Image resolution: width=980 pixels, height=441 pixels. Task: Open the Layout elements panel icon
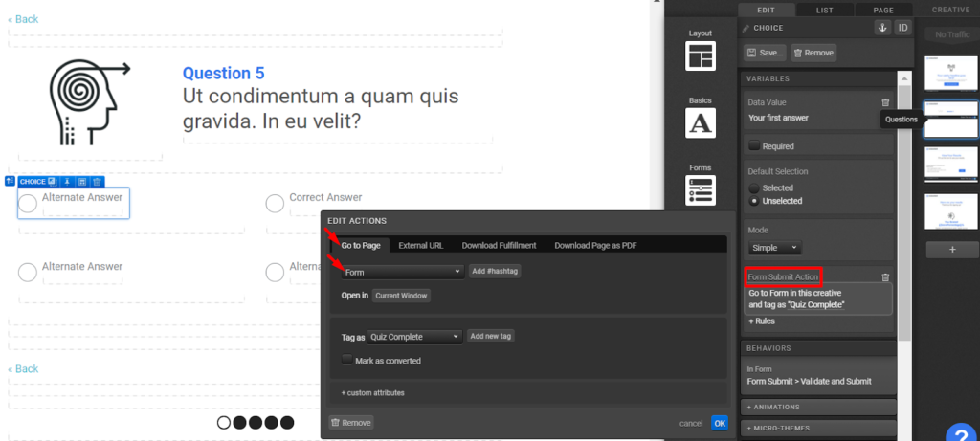click(701, 55)
